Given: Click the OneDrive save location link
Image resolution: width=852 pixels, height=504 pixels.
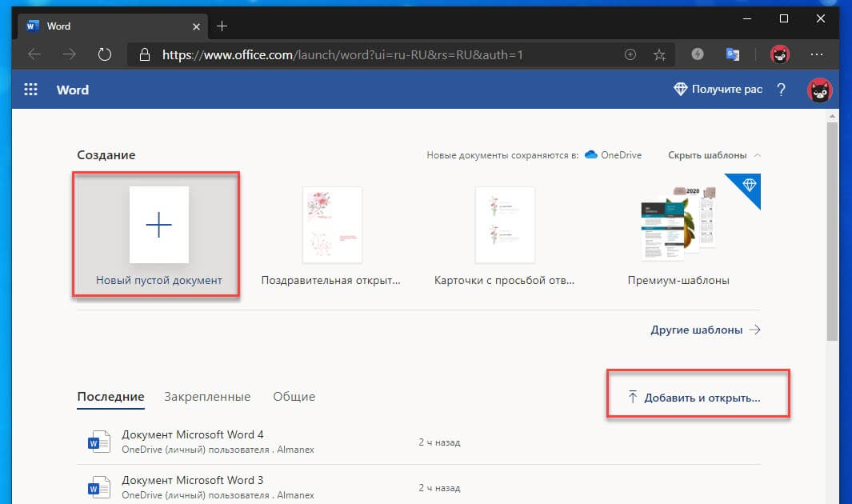Looking at the screenshot, I should coord(614,155).
